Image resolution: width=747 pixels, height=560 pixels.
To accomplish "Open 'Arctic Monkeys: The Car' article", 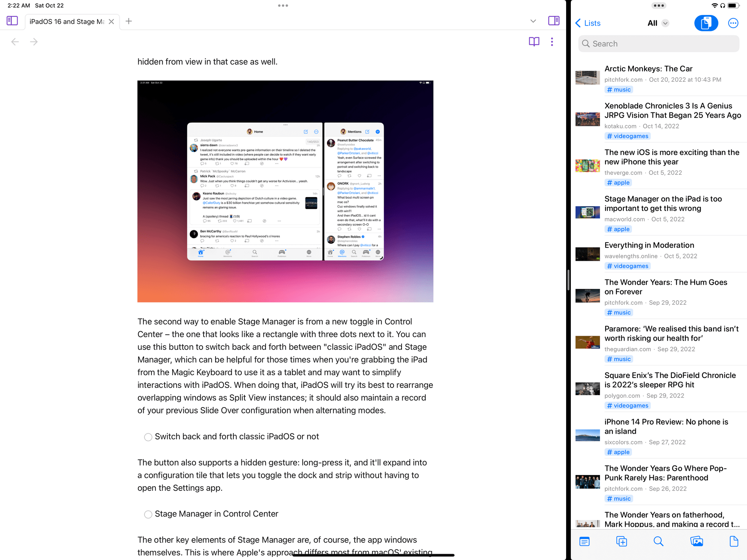I will pos(648,69).
